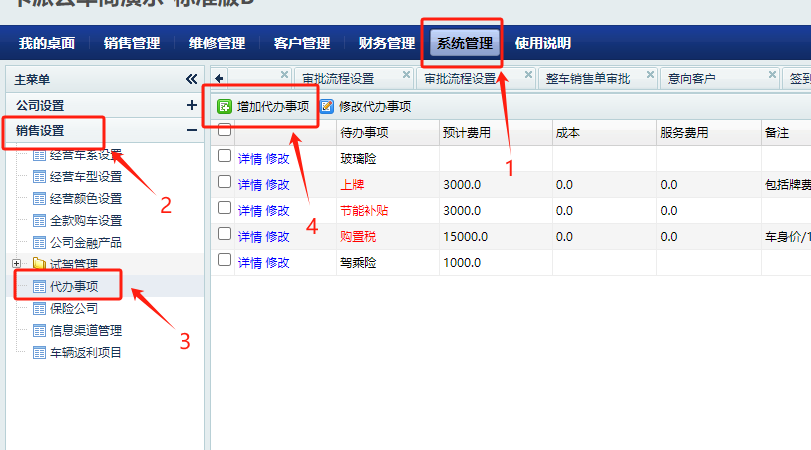
Task: Click the grid icon beside 保险公司
Action: tap(39, 308)
